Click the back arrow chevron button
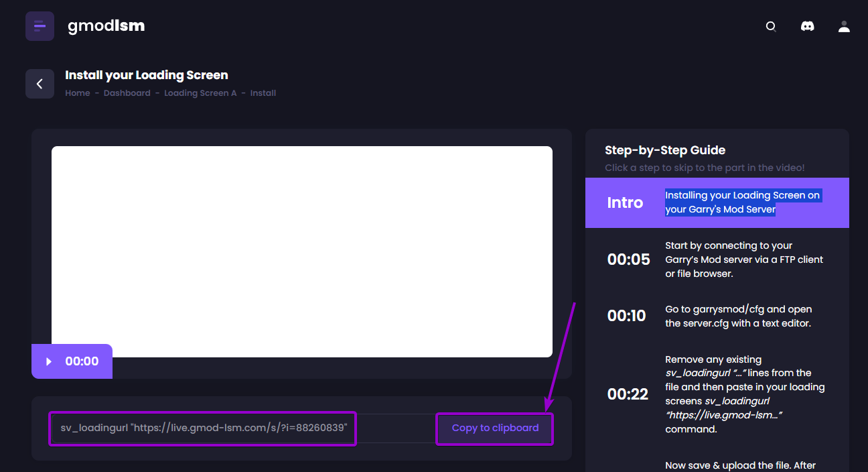This screenshot has width=868, height=472. click(40, 83)
